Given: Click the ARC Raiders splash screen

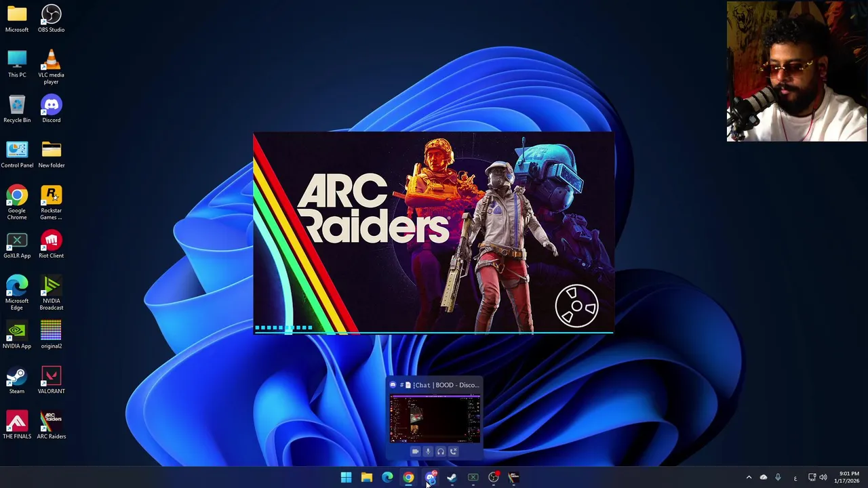Looking at the screenshot, I should (434, 233).
